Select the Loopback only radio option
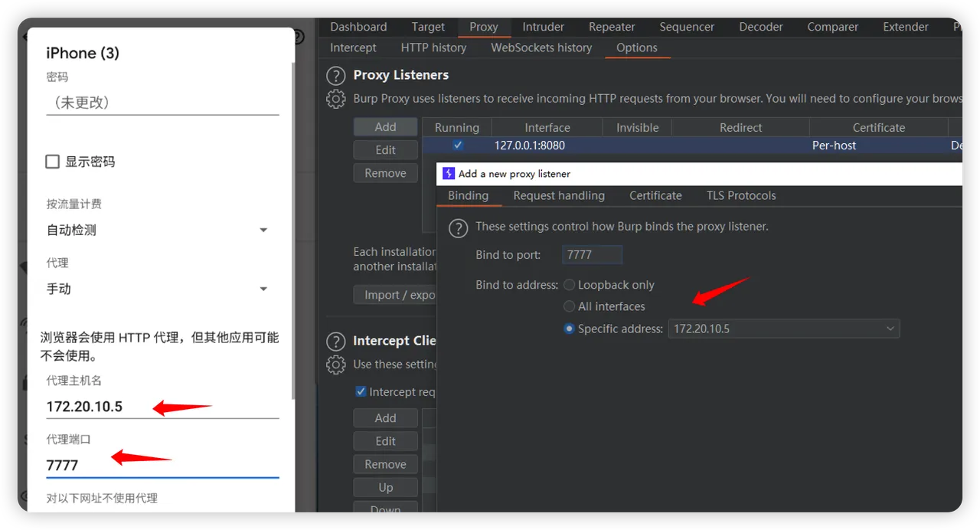Viewport: 980px width, 530px height. click(569, 285)
